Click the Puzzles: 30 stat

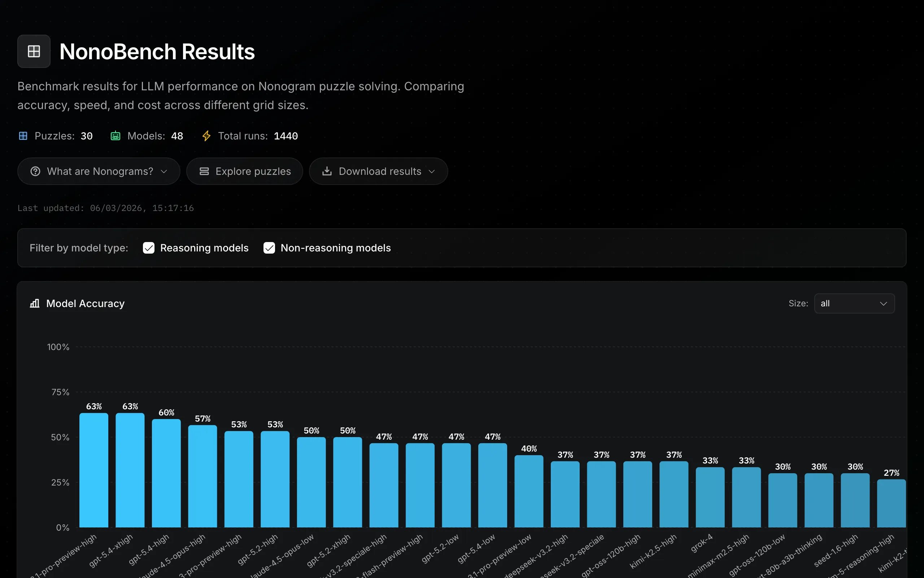coord(56,136)
